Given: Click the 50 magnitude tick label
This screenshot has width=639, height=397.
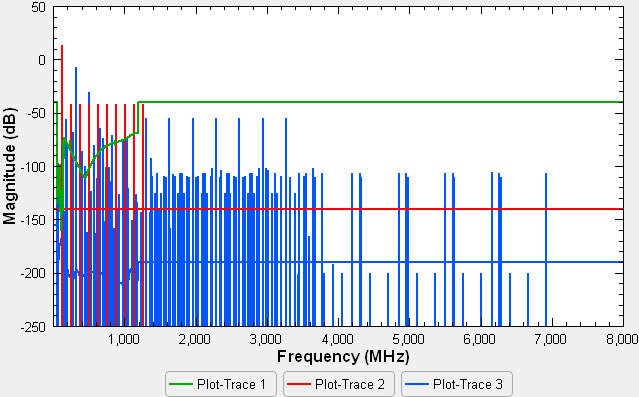Looking at the screenshot, I should point(39,7).
